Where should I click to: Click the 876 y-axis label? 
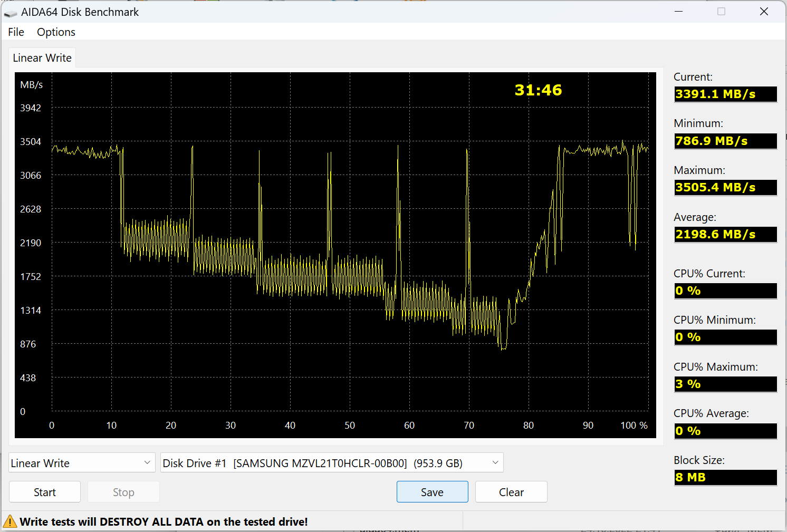[28, 344]
